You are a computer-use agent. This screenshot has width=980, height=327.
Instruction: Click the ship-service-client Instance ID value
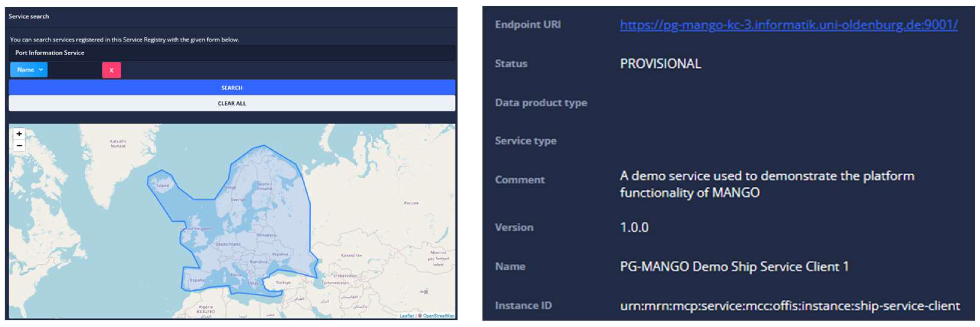(x=790, y=306)
